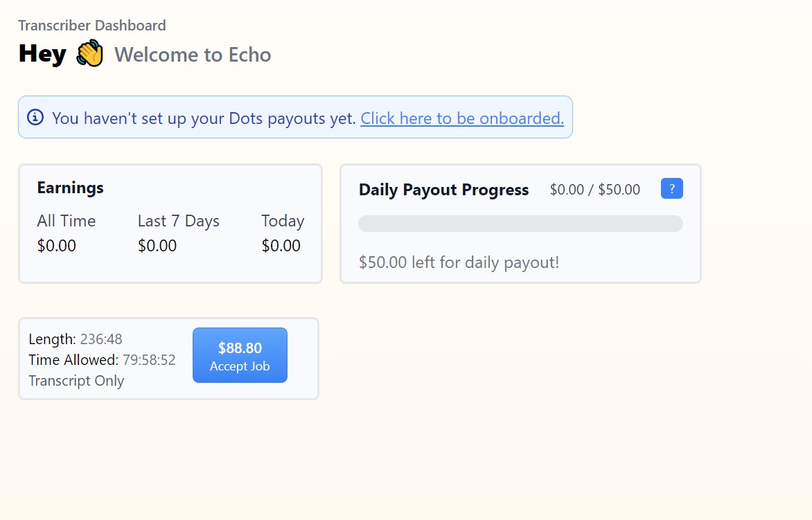
Task: Click the bold Hey greeting text
Action: pos(42,54)
